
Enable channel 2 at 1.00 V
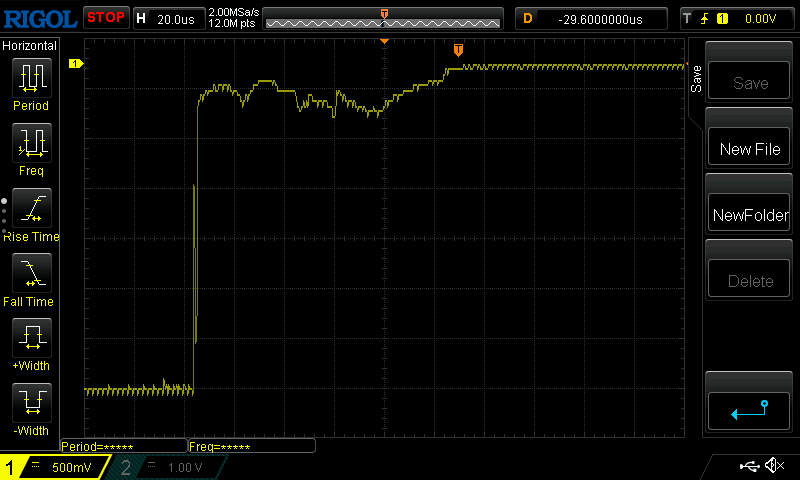170,467
